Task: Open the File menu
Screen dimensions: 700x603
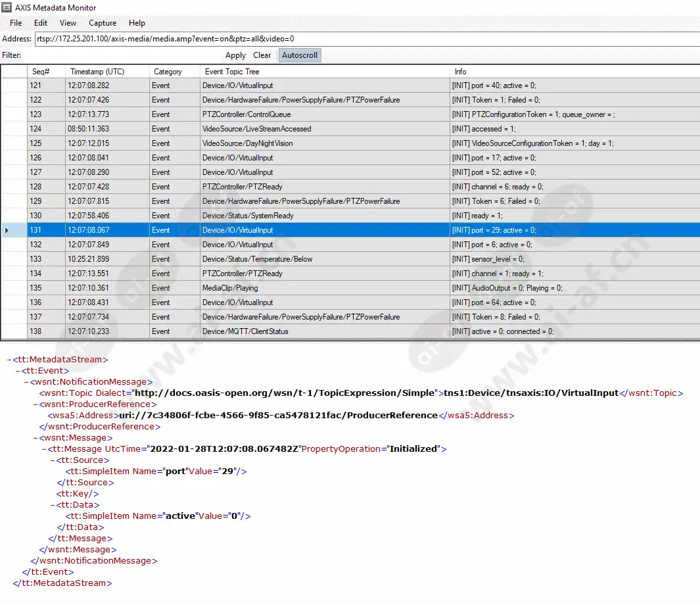Action: coord(16,23)
